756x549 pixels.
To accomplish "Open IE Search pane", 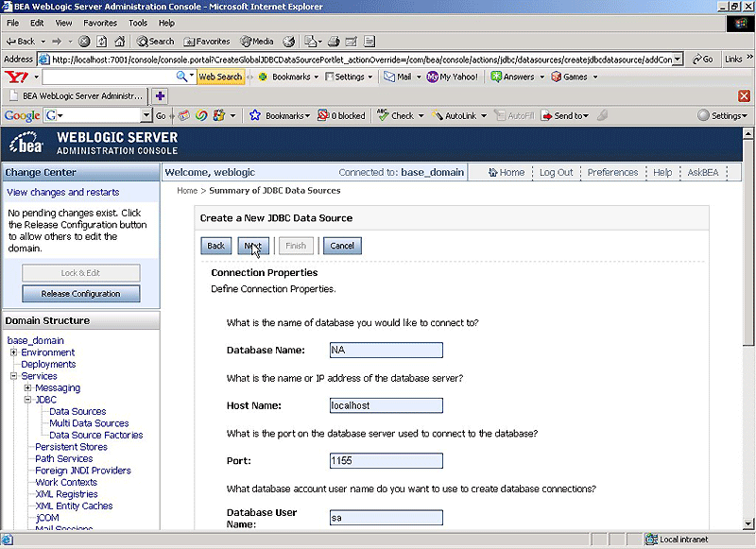I will pos(155,42).
